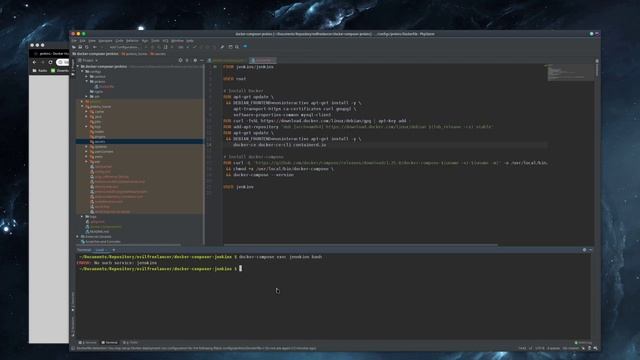Open the Refactor menu
Image resolution: width=640 pixels, height=360 pixels.
tap(132, 41)
